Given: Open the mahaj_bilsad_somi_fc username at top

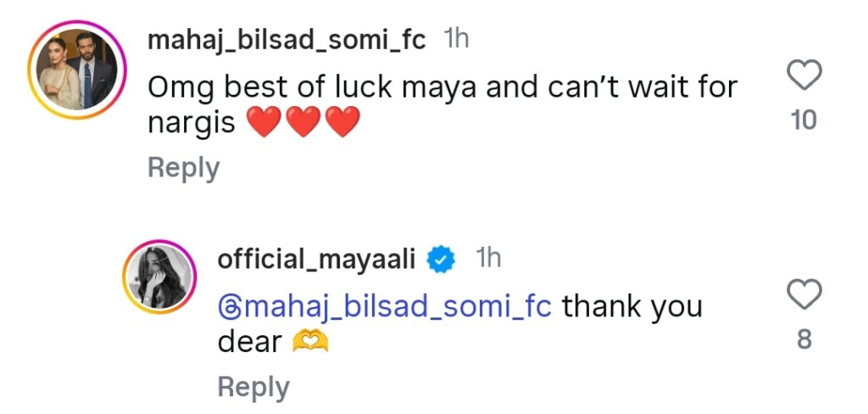Looking at the screenshot, I should [x=287, y=40].
